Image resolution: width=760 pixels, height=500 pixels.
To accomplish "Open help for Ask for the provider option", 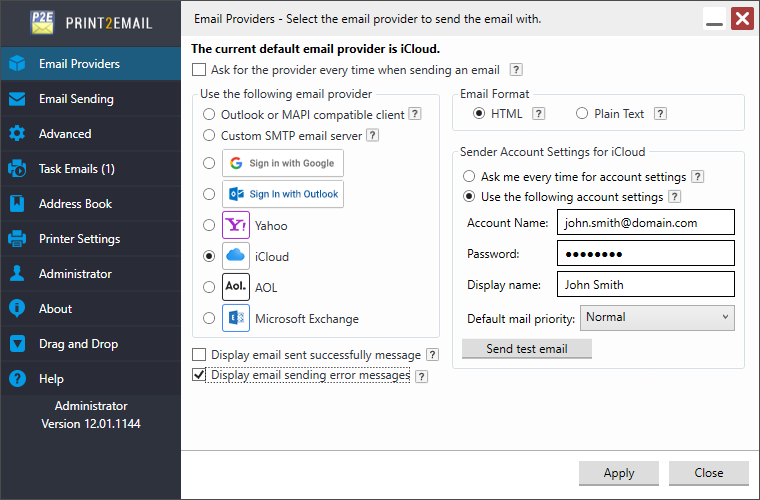I will [516, 70].
